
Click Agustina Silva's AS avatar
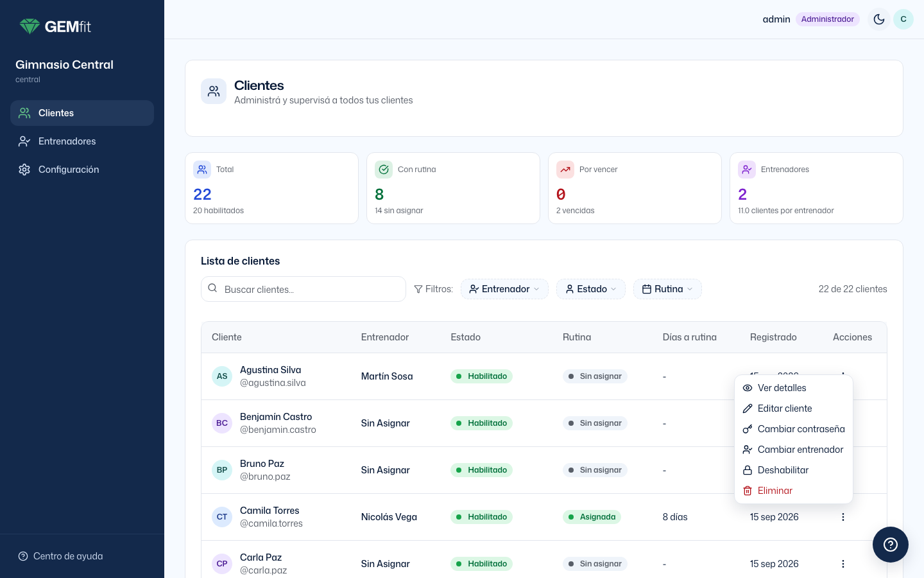coord(222,376)
